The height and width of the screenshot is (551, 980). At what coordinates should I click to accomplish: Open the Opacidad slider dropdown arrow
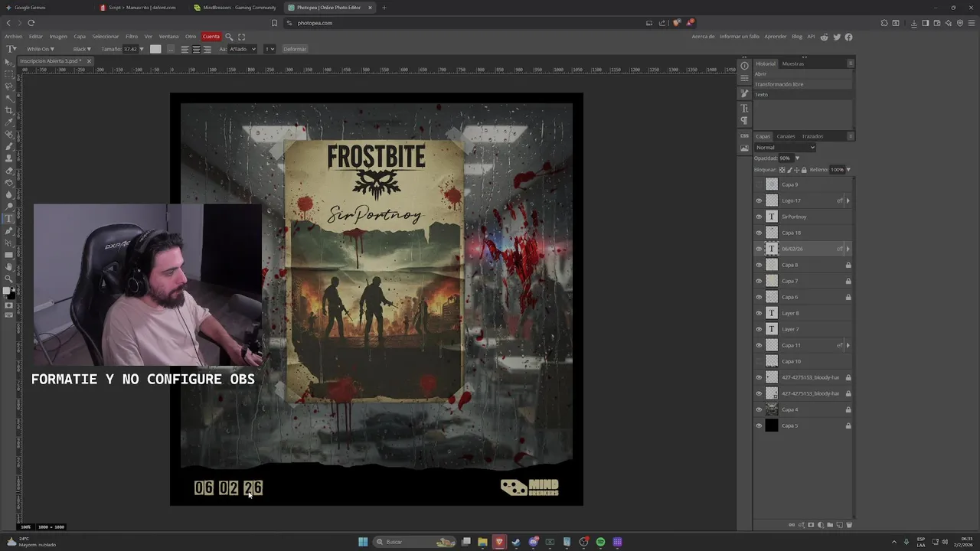(x=797, y=158)
